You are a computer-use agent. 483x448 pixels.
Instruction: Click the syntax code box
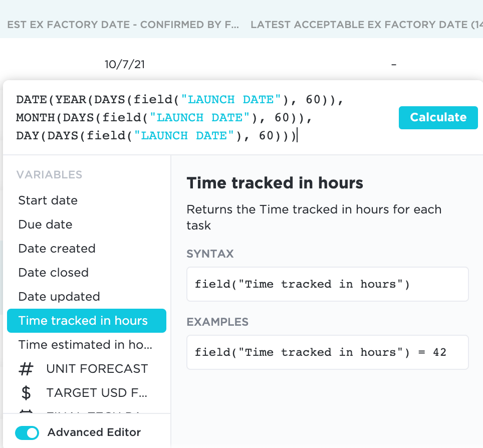coord(327,285)
